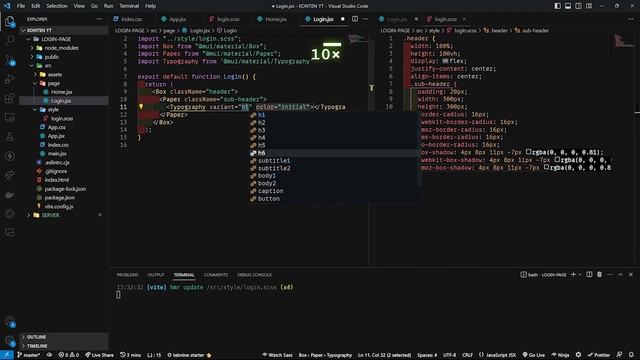The width and height of the screenshot is (640, 360).
Task: Click JavaScript JSX language mode
Action: 497,355
